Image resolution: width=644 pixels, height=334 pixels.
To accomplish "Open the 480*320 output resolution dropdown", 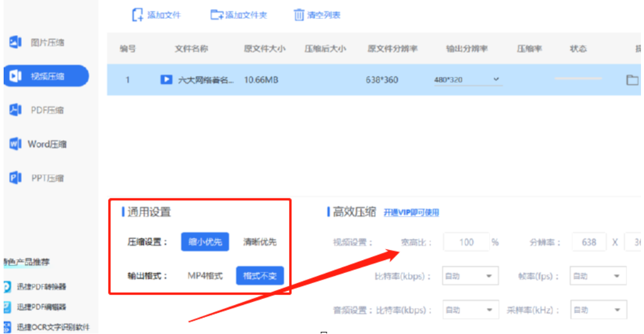I will 468,79.
